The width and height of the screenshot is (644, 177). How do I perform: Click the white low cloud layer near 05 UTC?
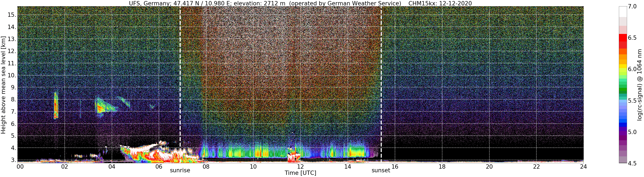coord(140,150)
